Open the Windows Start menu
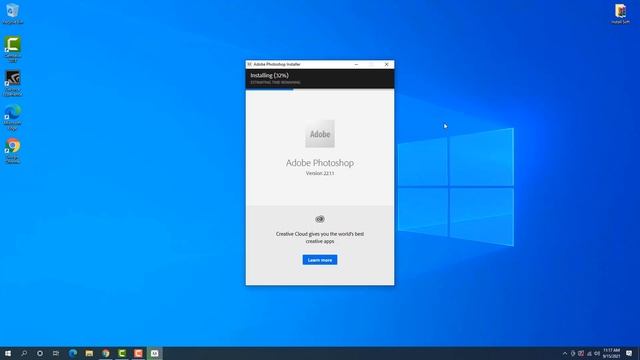The height and width of the screenshot is (360, 640). click(x=8, y=353)
